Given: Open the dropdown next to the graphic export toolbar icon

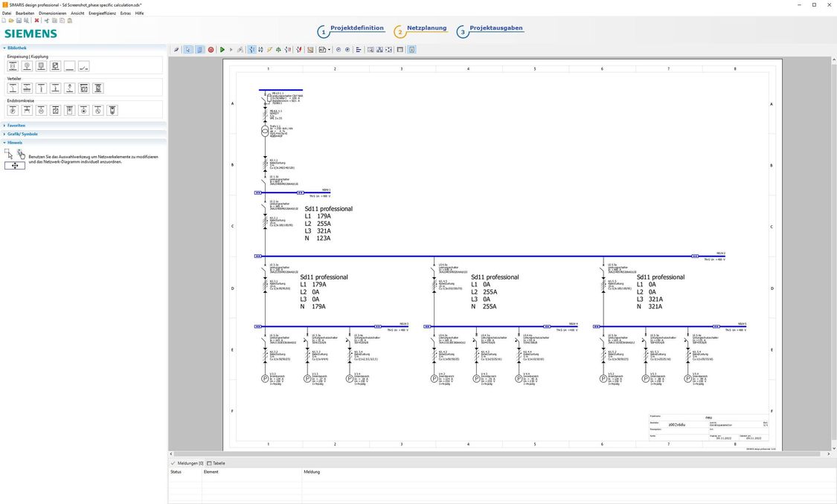Looking at the screenshot, I should pos(328,50).
